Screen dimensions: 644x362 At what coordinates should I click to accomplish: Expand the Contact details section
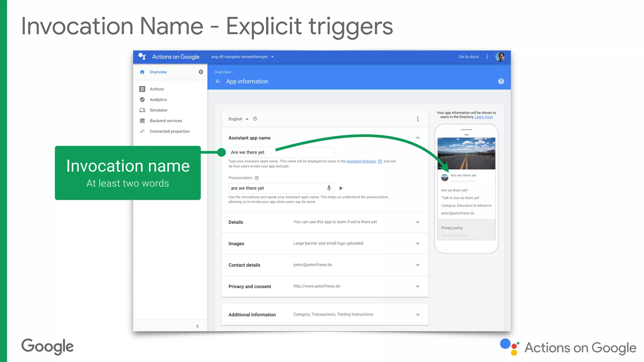pos(418,265)
